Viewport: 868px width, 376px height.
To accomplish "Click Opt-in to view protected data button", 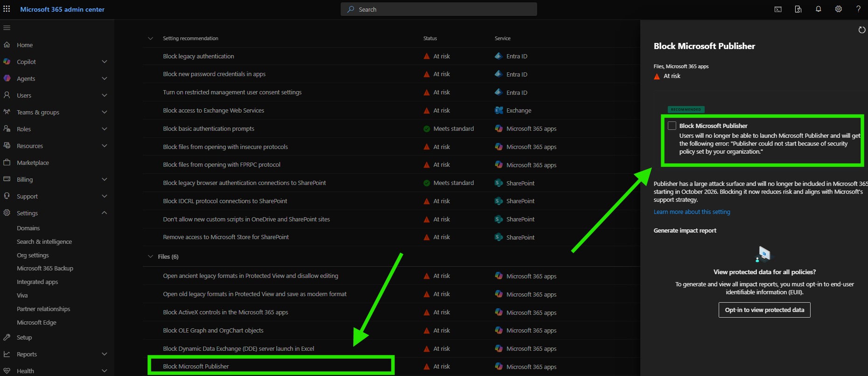I will (764, 310).
